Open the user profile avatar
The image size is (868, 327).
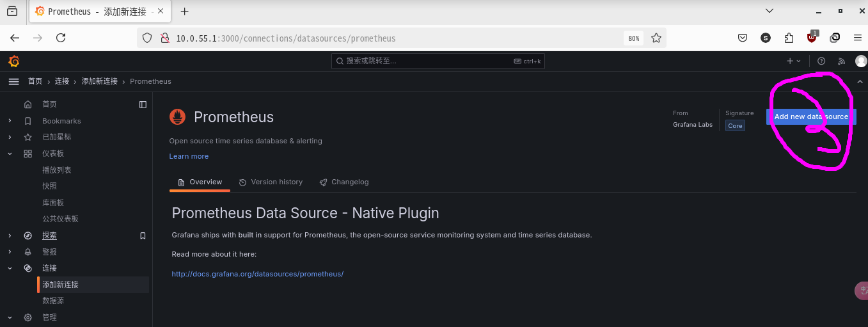coord(861,61)
